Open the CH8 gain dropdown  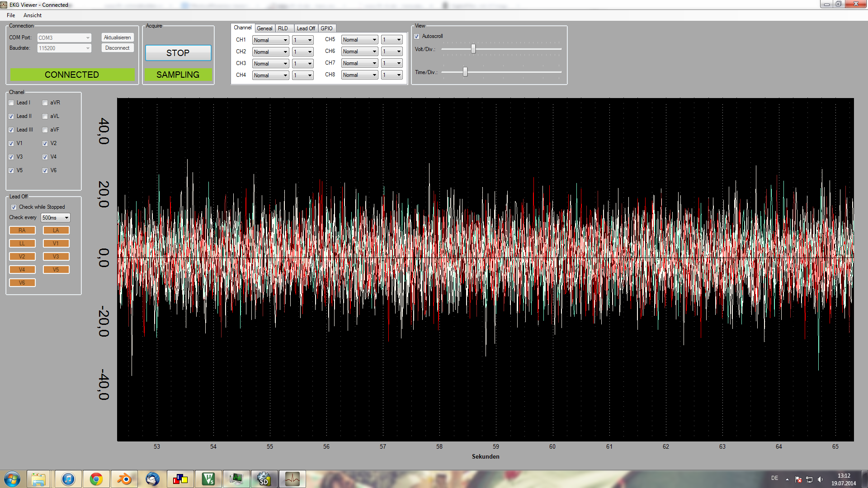coord(392,75)
